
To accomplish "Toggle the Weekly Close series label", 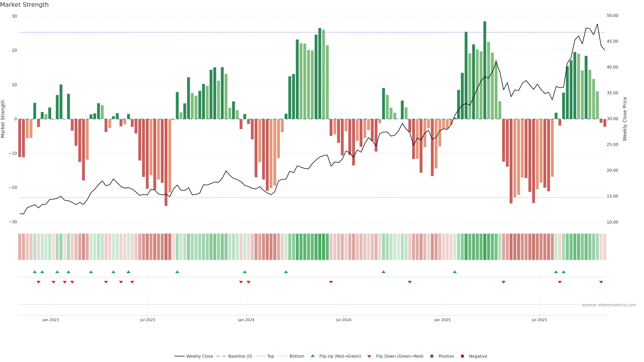I will pos(200,356).
